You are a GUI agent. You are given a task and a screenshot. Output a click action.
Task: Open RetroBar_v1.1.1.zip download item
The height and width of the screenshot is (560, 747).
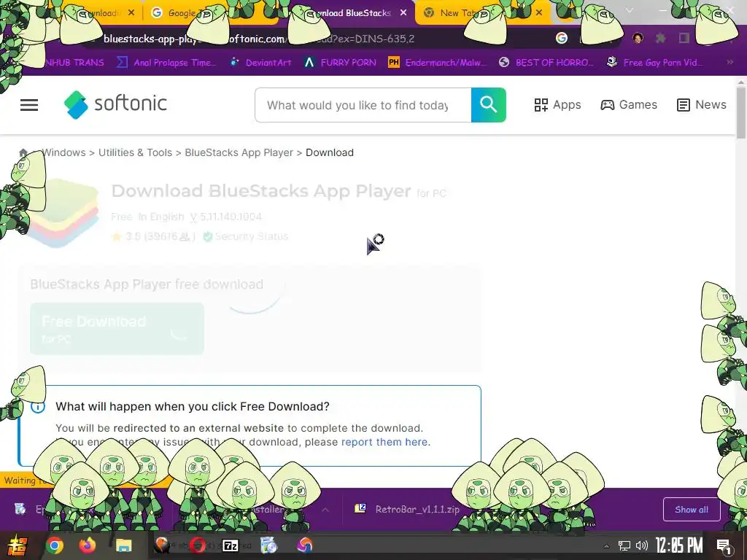407,510
